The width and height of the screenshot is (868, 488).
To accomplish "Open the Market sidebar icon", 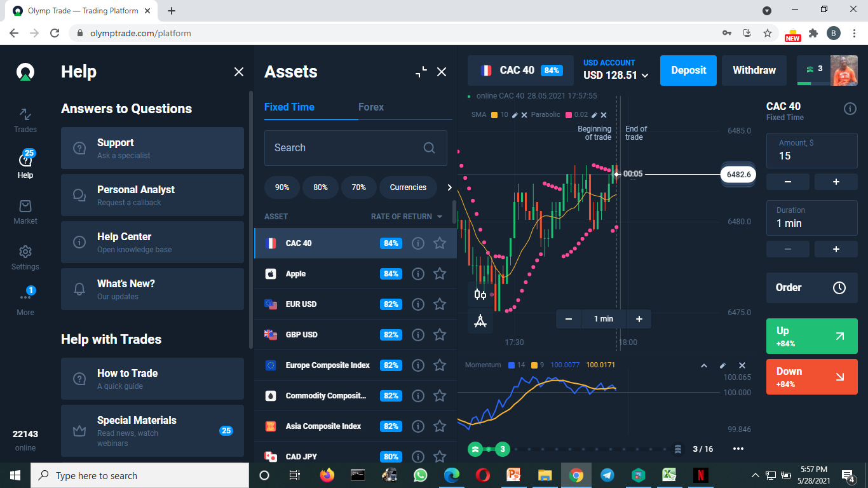I will [25, 212].
